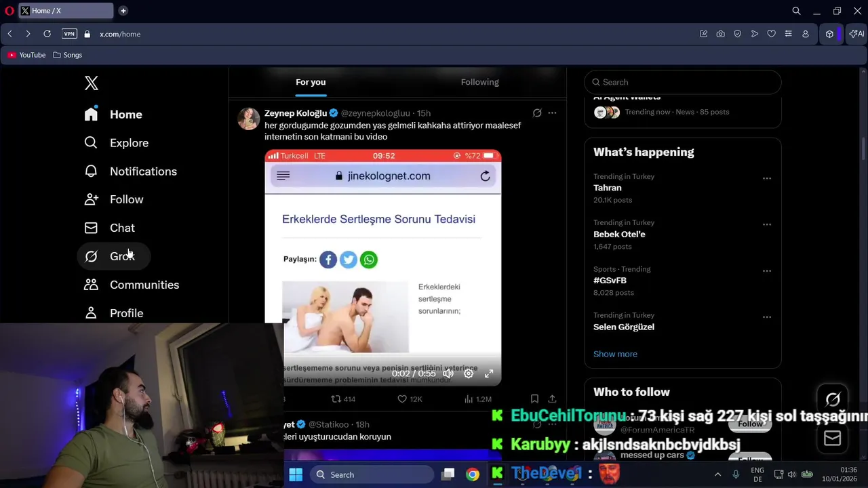Open the Notifications page
Image resolution: width=868 pixels, height=488 pixels.
[130, 171]
